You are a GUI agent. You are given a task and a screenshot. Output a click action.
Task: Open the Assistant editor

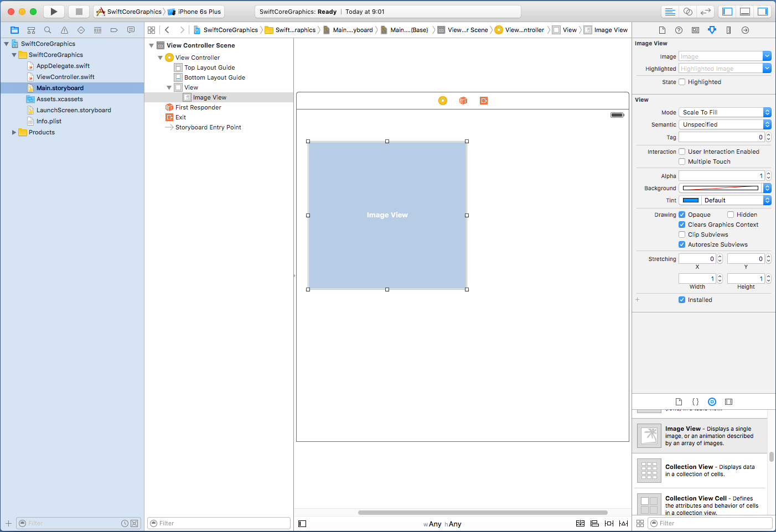pyautogui.click(x=687, y=12)
